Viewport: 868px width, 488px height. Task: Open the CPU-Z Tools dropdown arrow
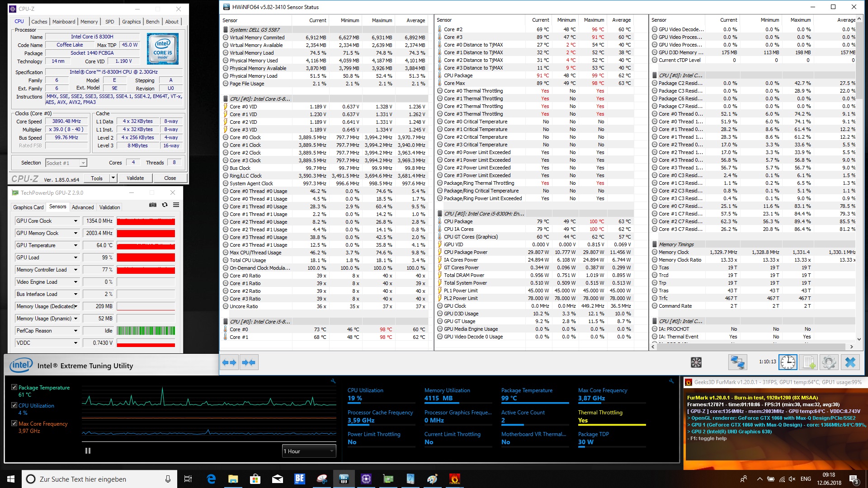tap(113, 178)
